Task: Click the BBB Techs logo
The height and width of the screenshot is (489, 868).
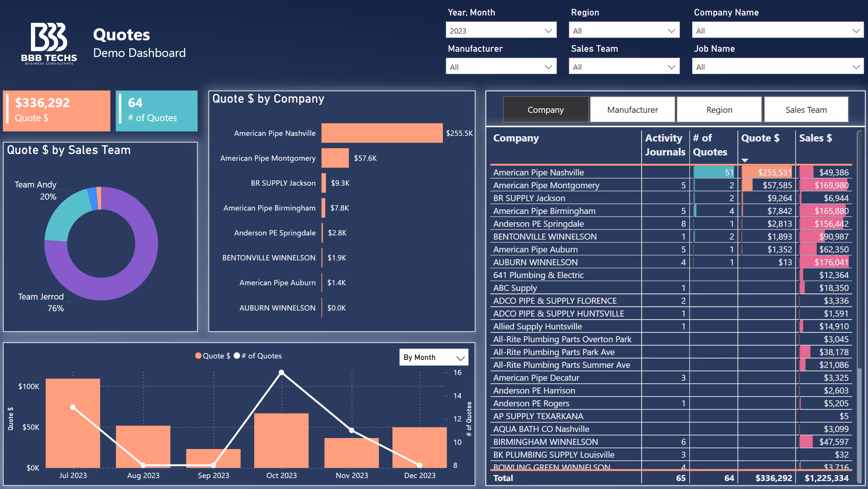Action: coord(49,43)
